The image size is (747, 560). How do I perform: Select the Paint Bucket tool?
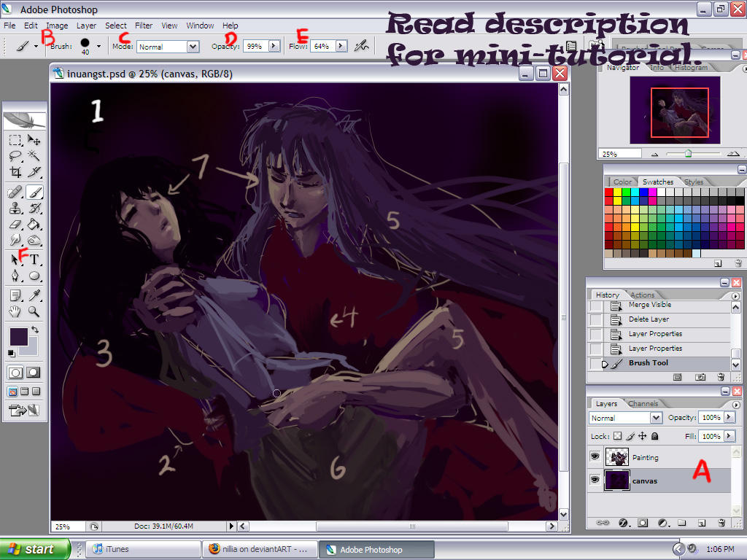click(x=34, y=224)
